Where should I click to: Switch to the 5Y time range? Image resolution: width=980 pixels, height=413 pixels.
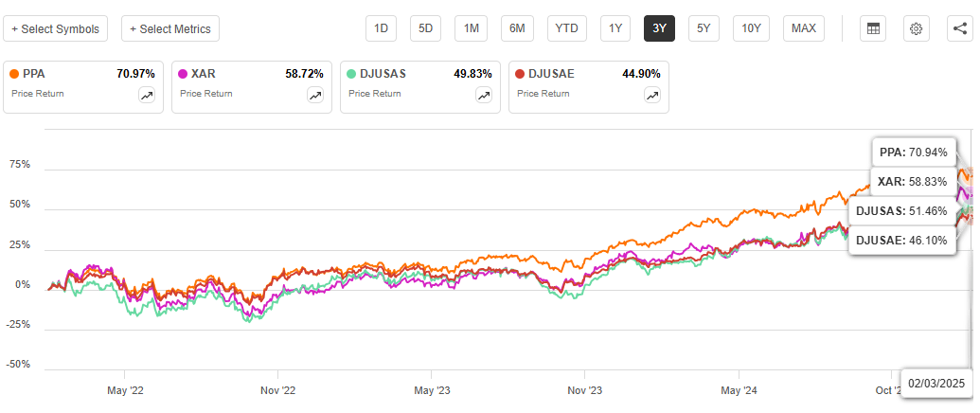(x=704, y=28)
